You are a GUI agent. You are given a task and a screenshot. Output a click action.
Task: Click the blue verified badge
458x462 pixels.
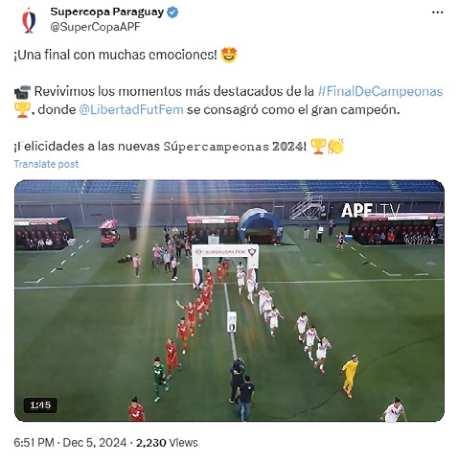point(172,12)
